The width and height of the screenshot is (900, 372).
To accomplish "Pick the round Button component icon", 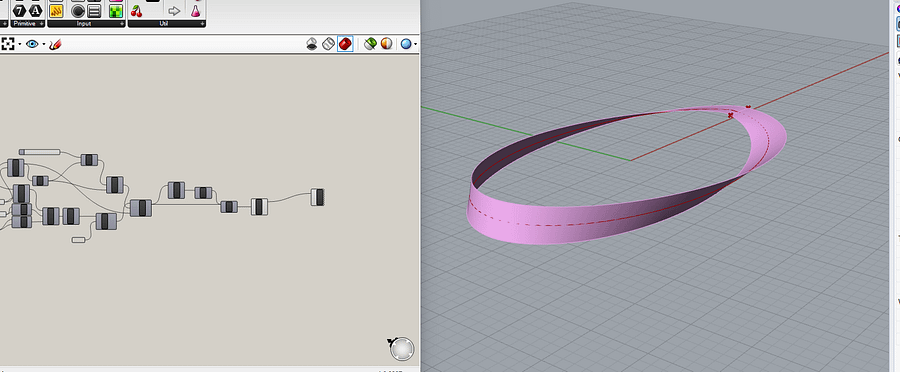I will click(78, 11).
